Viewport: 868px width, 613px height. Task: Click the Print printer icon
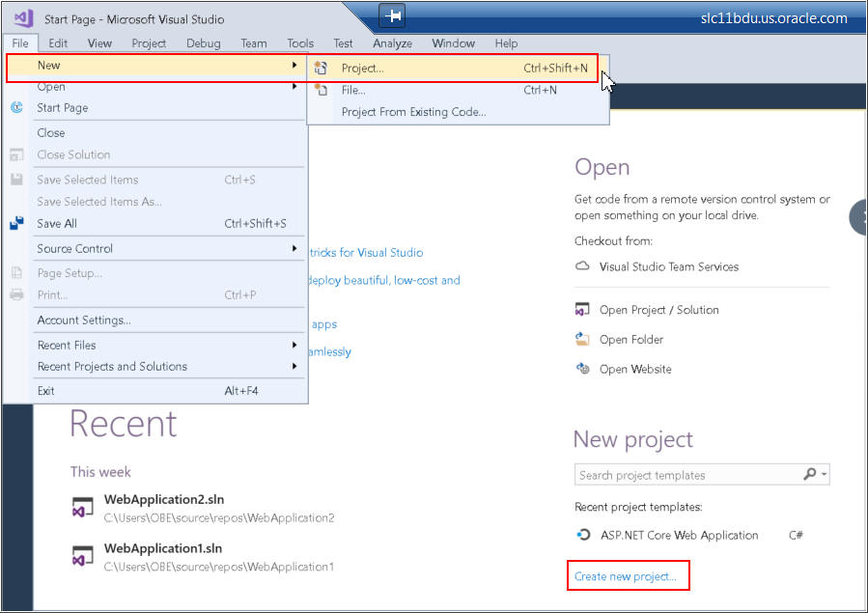(x=16, y=294)
